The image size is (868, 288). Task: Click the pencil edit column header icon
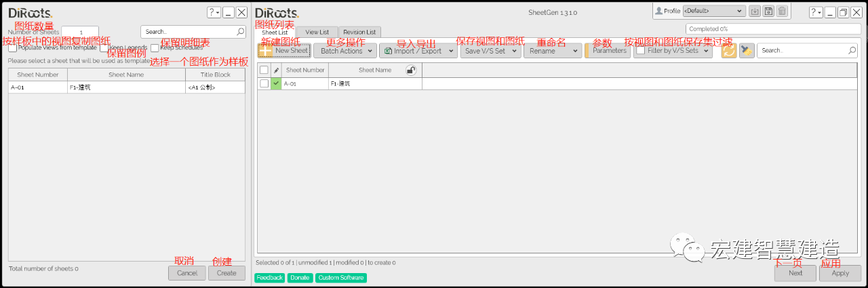pos(276,70)
